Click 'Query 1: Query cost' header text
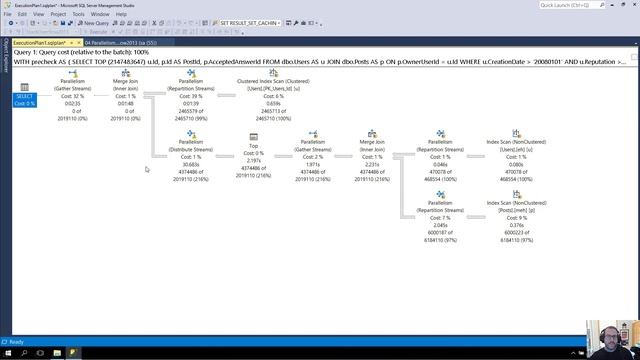 (x=81, y=52)
